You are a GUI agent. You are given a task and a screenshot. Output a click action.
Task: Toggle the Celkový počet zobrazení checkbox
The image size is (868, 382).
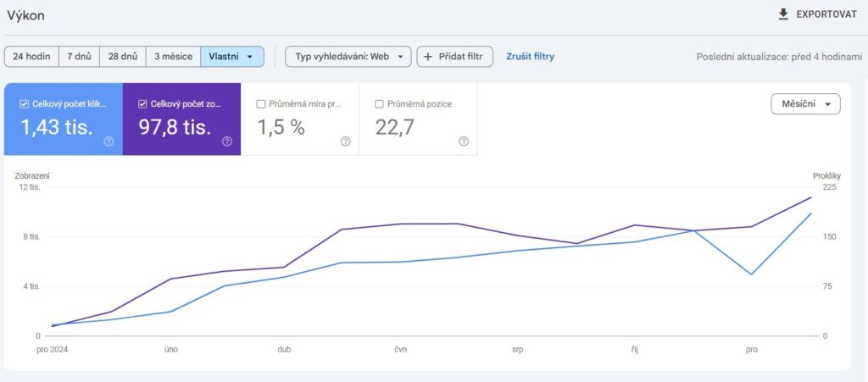click(x=142, y=104)
